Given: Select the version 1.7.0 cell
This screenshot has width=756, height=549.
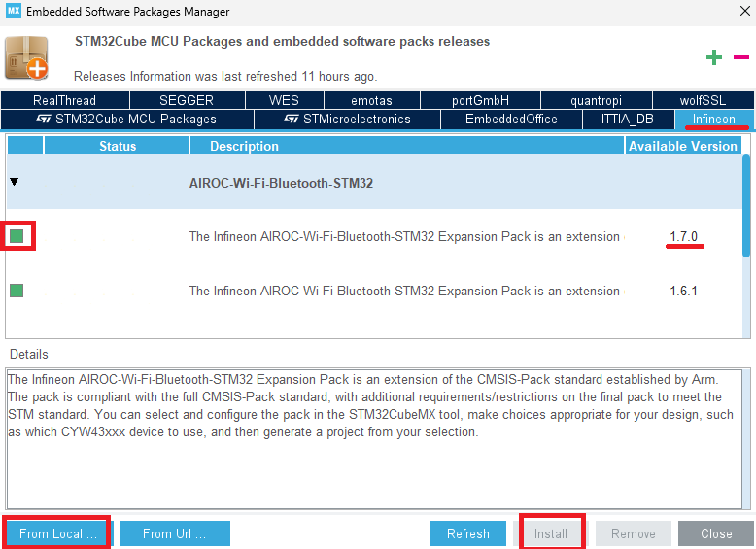Looking at the screenshot, I should tap(684, 237).
